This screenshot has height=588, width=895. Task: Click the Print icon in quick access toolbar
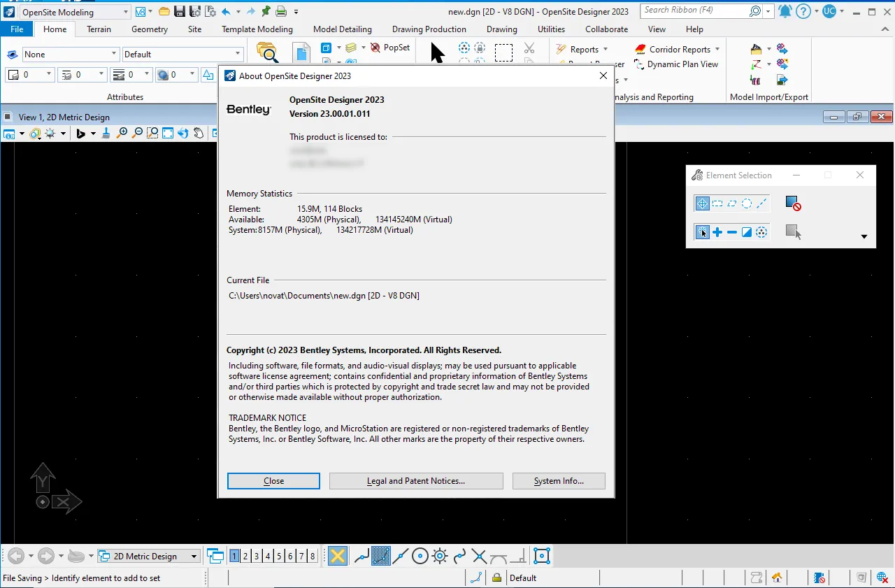(x=281, y=11)
